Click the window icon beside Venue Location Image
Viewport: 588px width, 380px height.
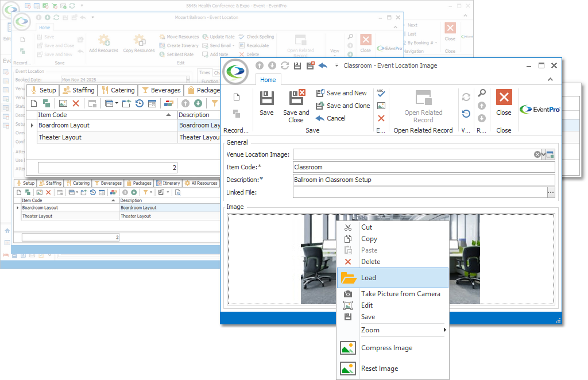click(x=550, y=154)
